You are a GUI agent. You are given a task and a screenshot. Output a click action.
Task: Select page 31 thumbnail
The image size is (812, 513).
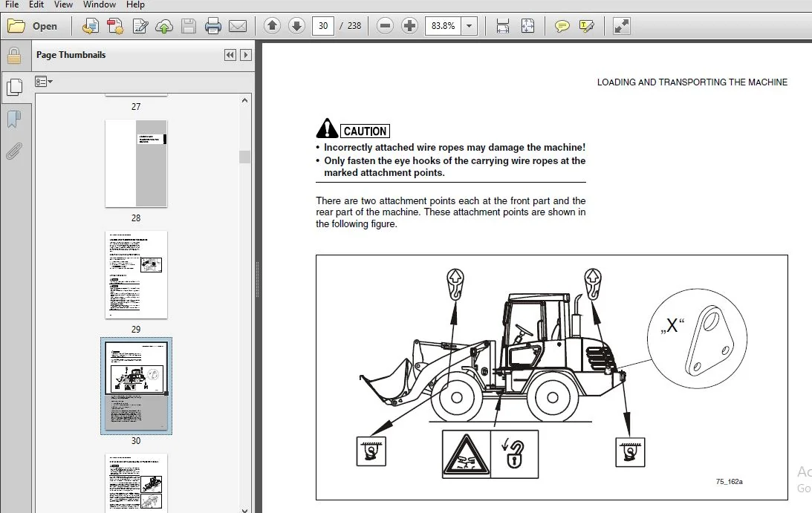click(136, 483)
